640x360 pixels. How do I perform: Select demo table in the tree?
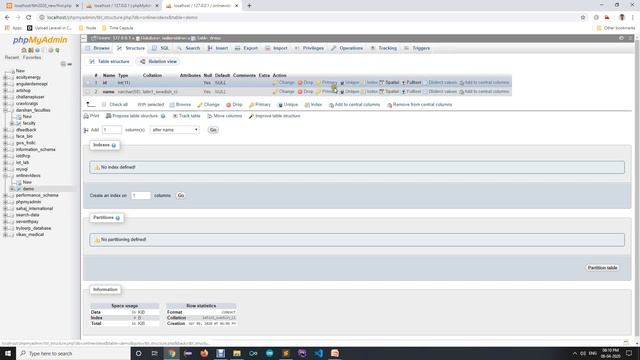(28, 189)
